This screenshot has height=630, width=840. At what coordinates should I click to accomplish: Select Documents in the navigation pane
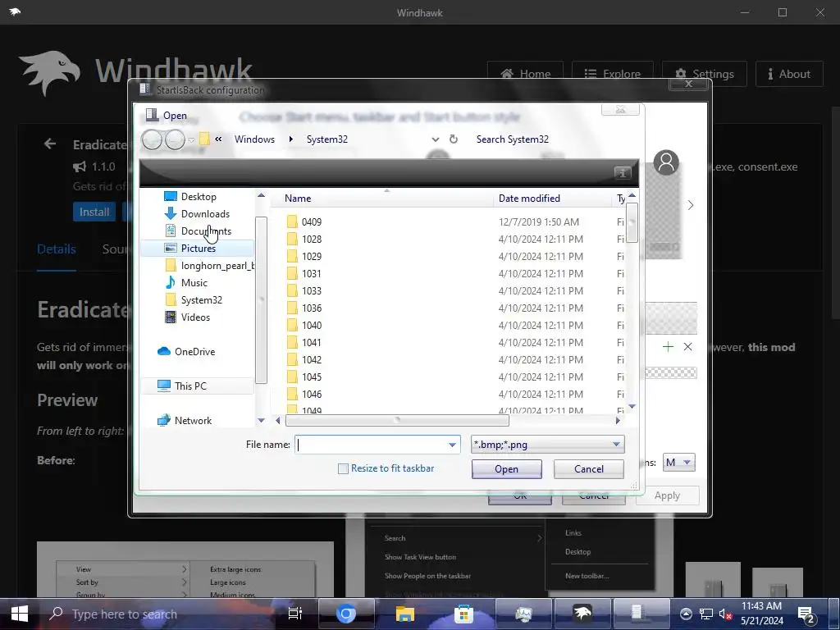point(206,231)
